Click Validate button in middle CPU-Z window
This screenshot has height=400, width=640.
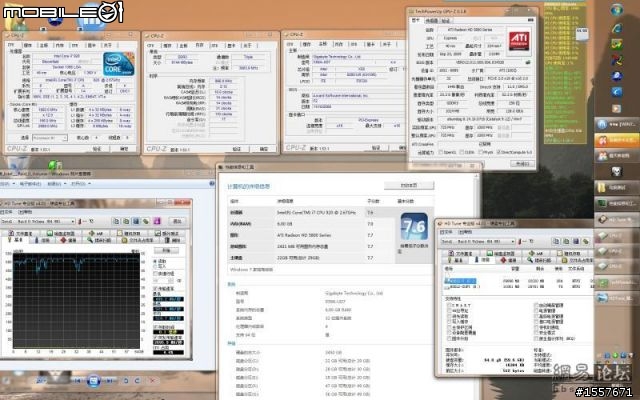point(237,149)
